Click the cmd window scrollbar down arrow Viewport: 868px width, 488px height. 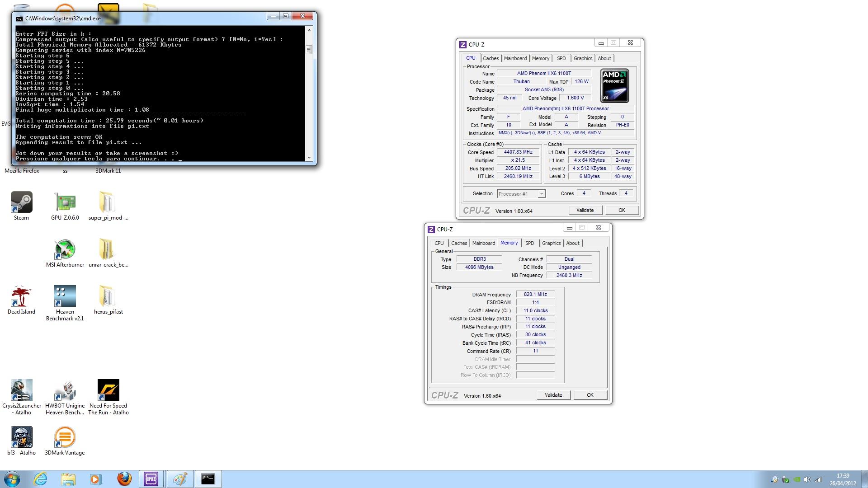(309, 158)
